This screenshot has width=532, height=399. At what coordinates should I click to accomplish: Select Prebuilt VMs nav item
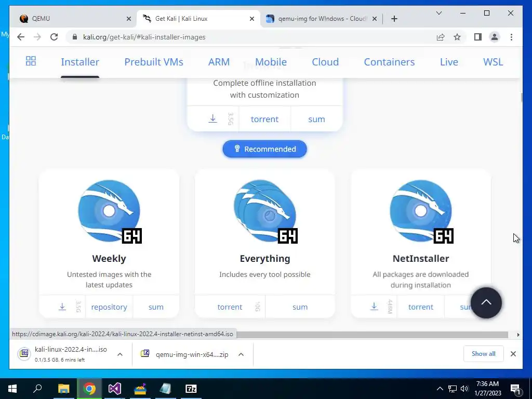point(154,62)
